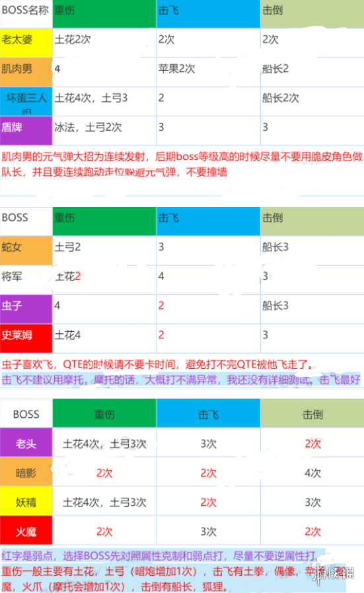Click the purple 盾牌 boss cell

(26, 131)
